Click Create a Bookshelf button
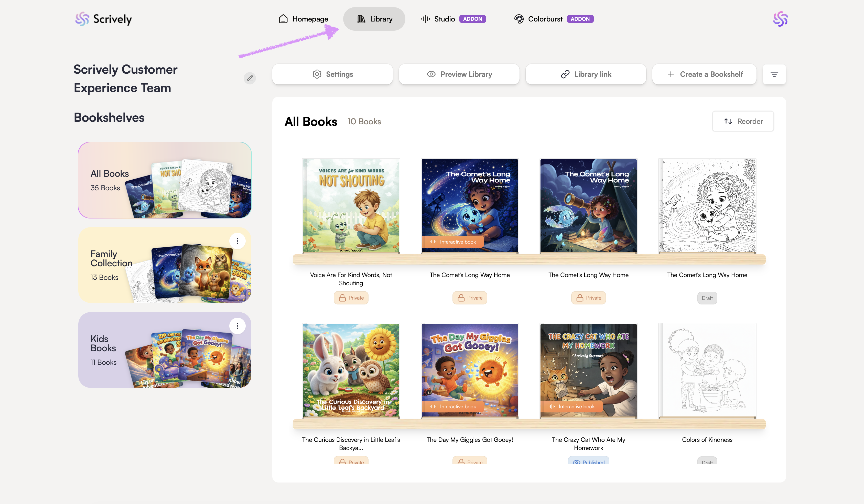This screenshot has height=504, width=864. (704, 74)
